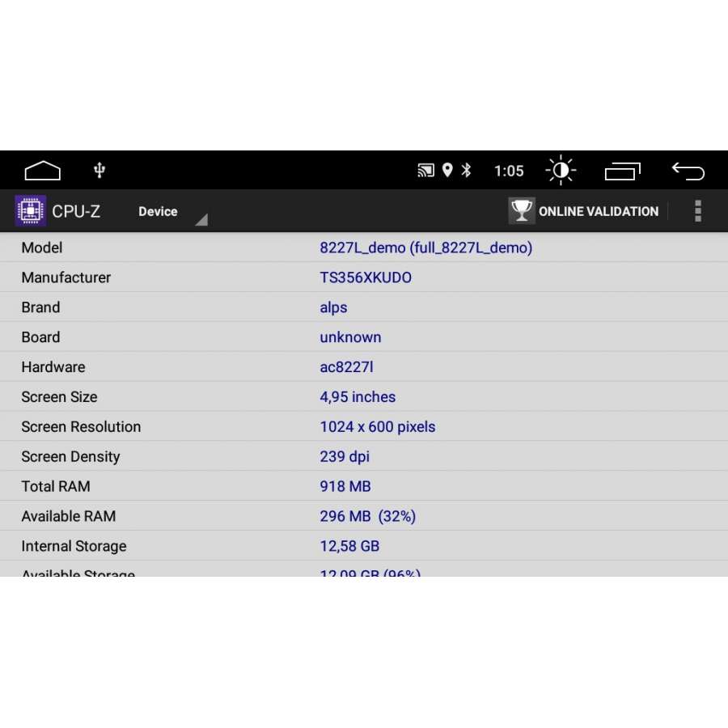The image size is (728, 728).
Task: Tap the CPU-Z app logo icon
Action: 30,211
